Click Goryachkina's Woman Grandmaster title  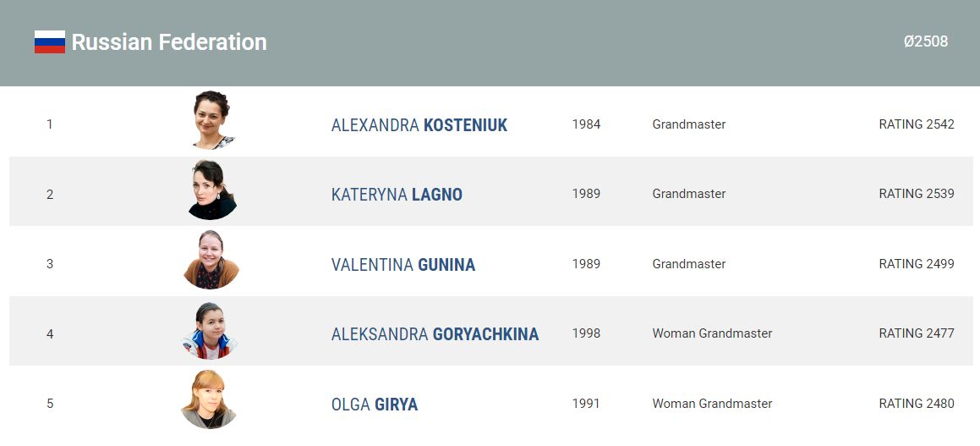(x=712, y=333)
